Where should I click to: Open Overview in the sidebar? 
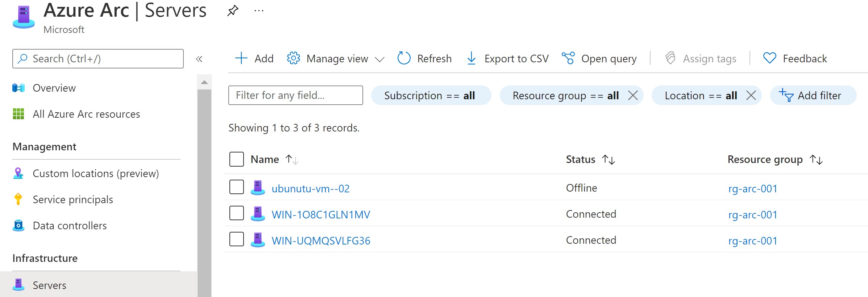coord(54,88)
